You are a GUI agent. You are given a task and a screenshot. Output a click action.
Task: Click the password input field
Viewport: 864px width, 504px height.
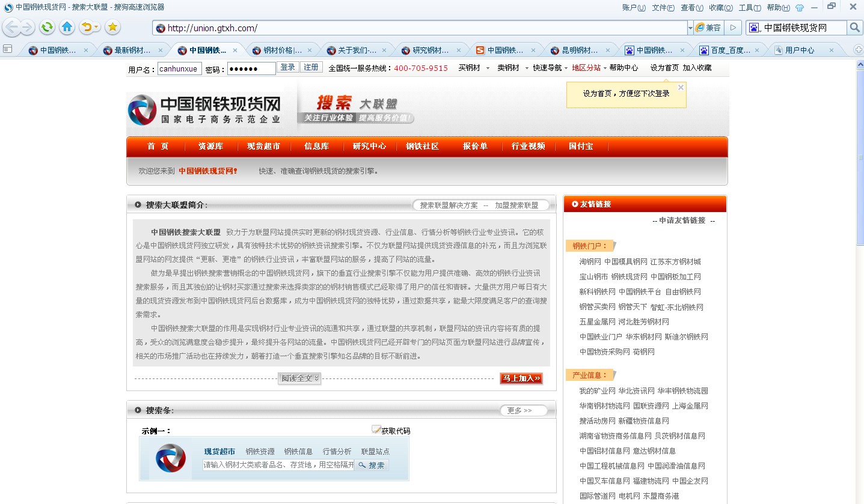click(x=251, y=69)
